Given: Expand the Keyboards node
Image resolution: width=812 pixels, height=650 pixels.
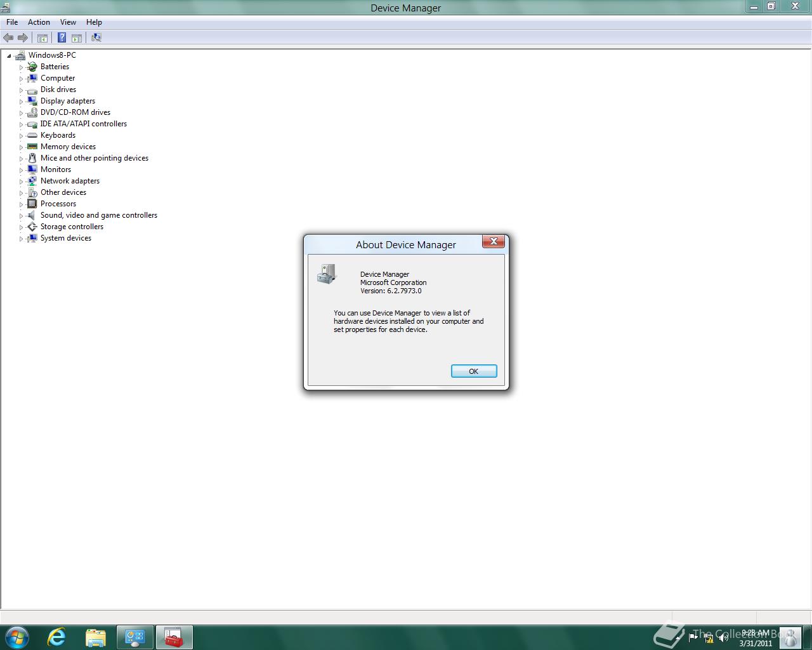Looking at the screenshot, I should tap(21, 136).
